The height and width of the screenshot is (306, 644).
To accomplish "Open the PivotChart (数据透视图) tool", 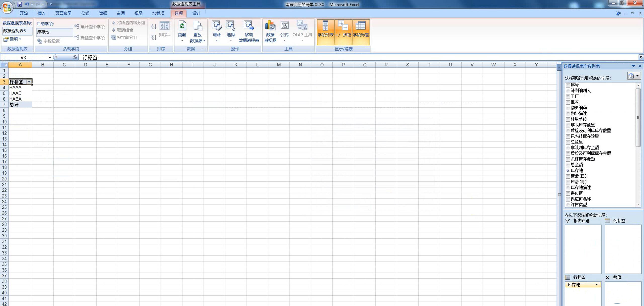I will coord(270,26).
